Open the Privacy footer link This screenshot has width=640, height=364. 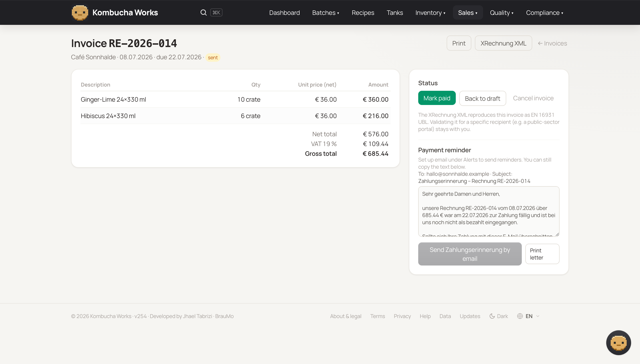pos(402,316)
